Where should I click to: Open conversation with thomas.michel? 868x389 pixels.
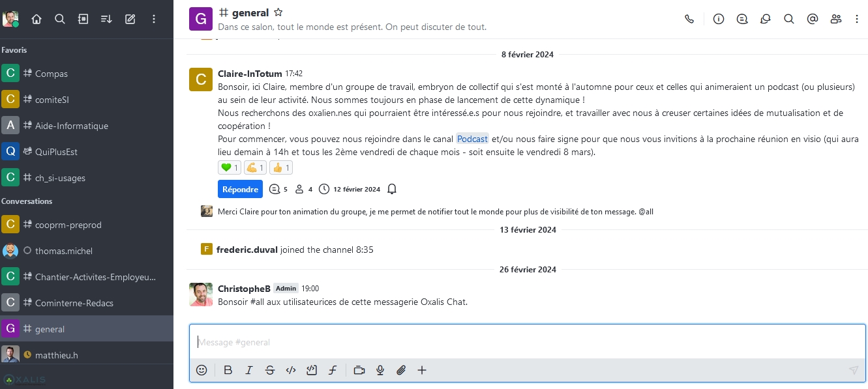point(64,251)
